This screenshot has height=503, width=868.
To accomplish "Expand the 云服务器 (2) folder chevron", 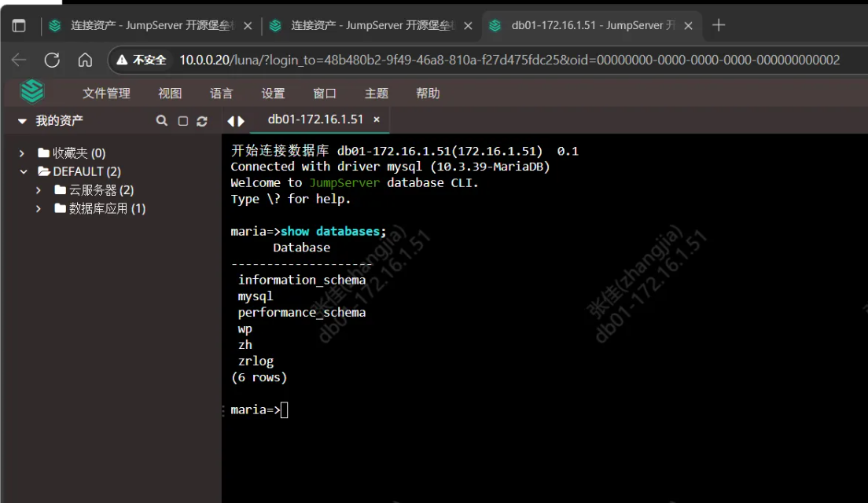I will [39, 190].
